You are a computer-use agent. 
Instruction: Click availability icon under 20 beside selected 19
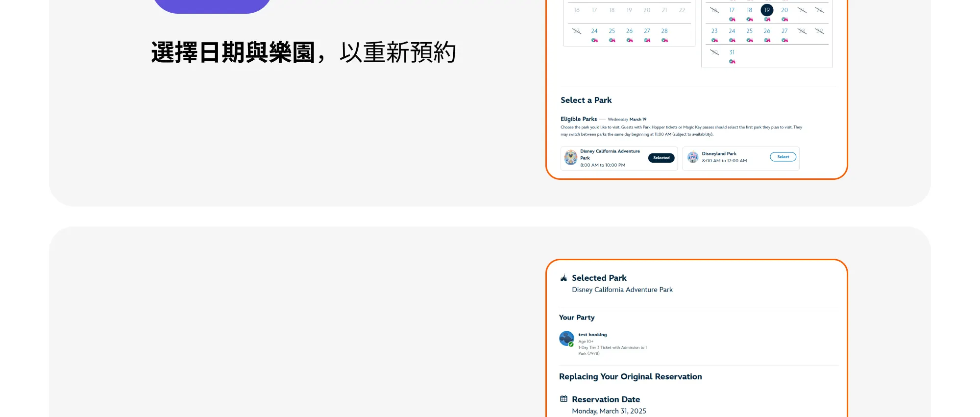785,19
